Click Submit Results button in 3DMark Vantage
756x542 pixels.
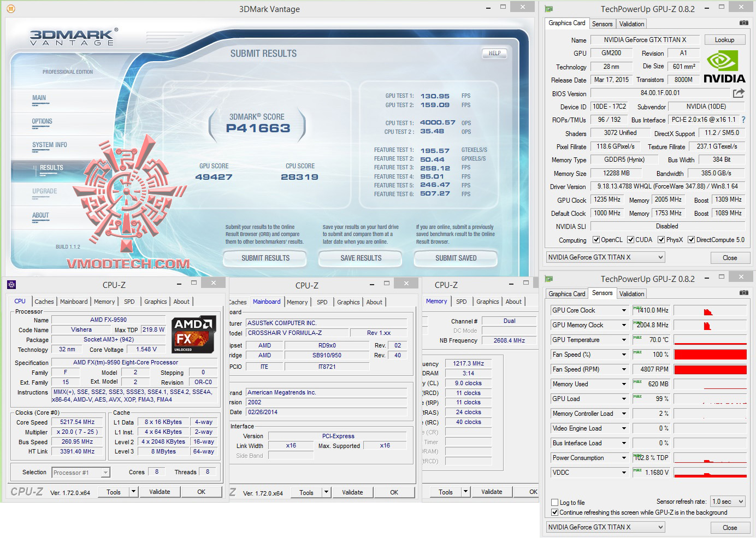tap(265, 258)
